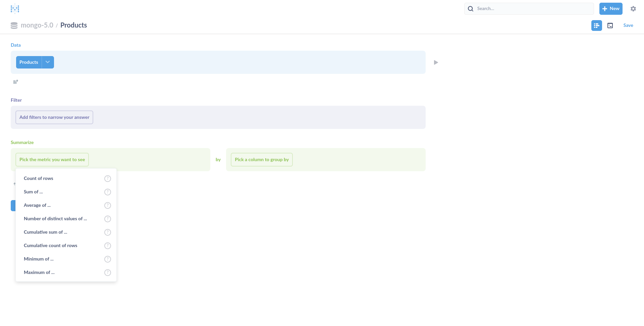Select Count of rows from the metric menu

pos(38,178)
